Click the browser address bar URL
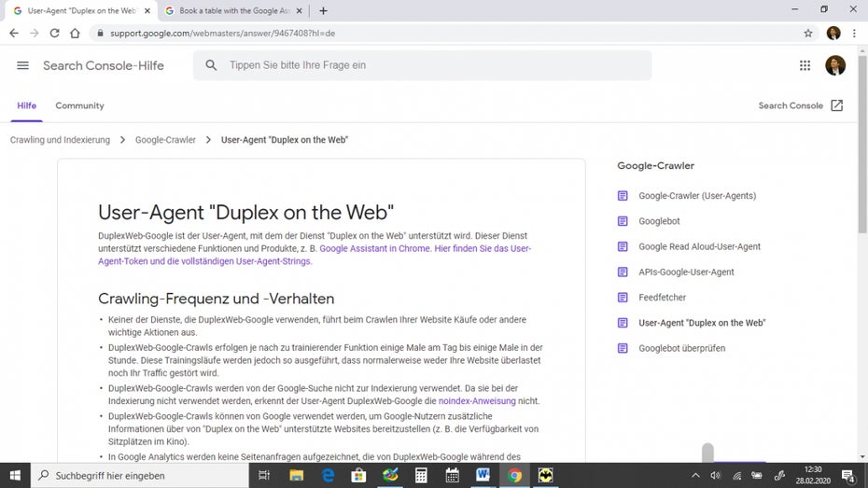Image resolution: width=868 pixels, height=488 pixels. [222, 34]
